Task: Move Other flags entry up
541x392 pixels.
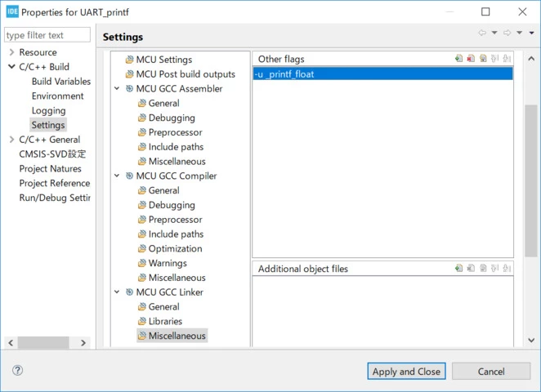Action: coord(494,59)
